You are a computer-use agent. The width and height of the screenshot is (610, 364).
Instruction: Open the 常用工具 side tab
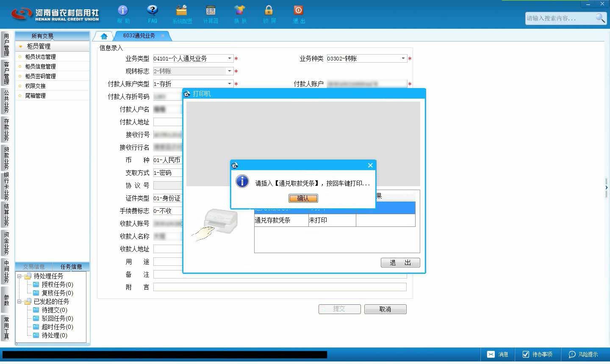coord(6,328)
